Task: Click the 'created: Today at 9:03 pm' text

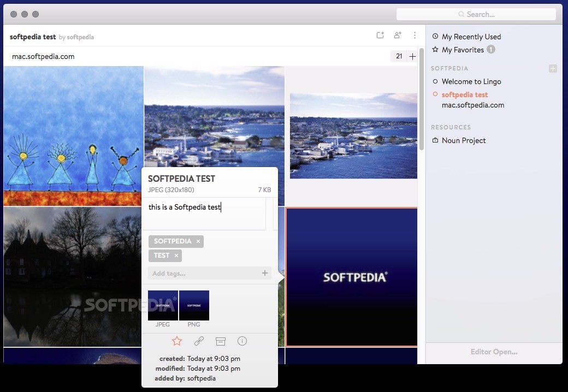Action: coord(199,359)
